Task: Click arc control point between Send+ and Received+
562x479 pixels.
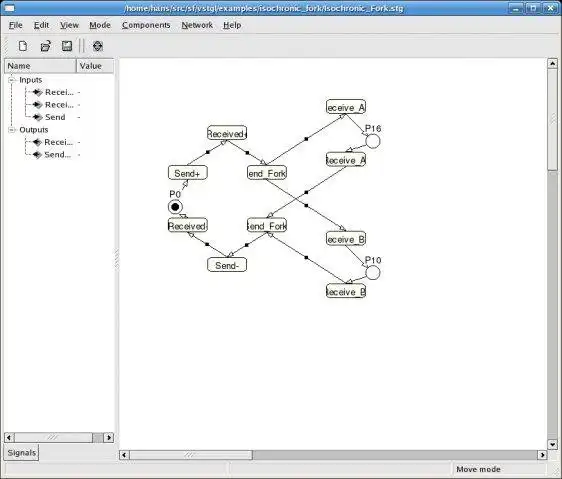Action: point(208,152)
